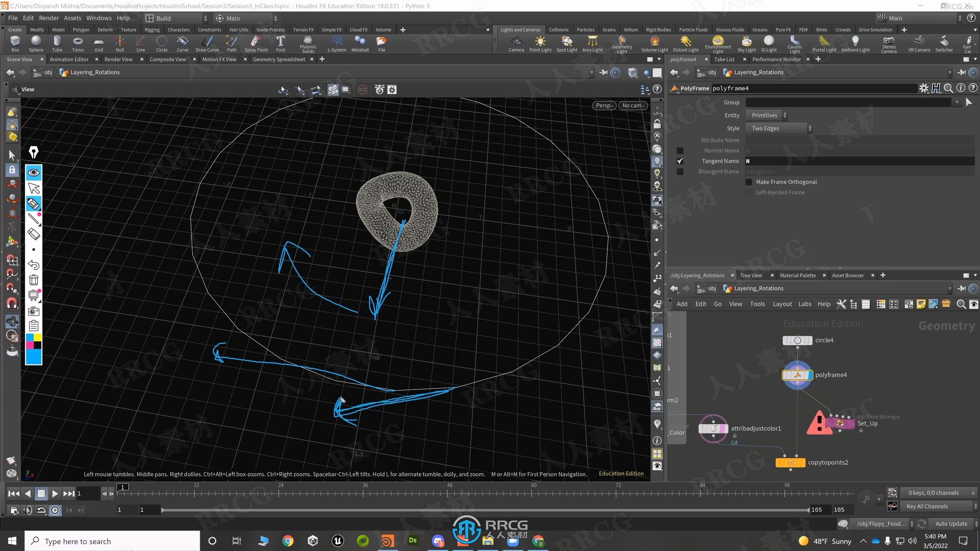The width and height of the screenshot is (980, 551).
Task: Click the Metaball shelf tool
Action: click(360, 44)
